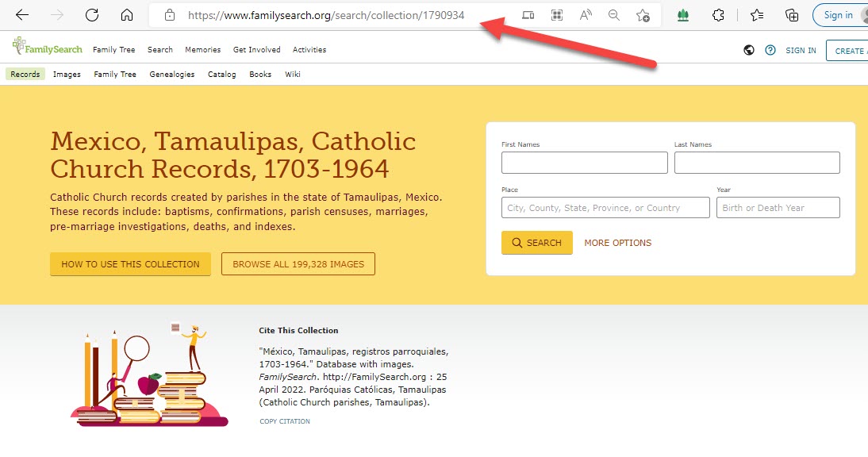Click the FamilySearch logo
Viewport: 868px width, 457px height.
click(47, 47)
